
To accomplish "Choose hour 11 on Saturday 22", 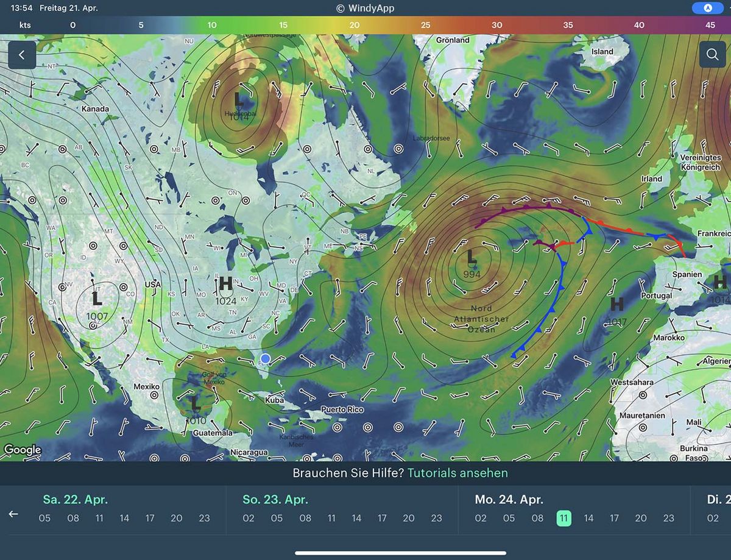I will pos(99,518).
